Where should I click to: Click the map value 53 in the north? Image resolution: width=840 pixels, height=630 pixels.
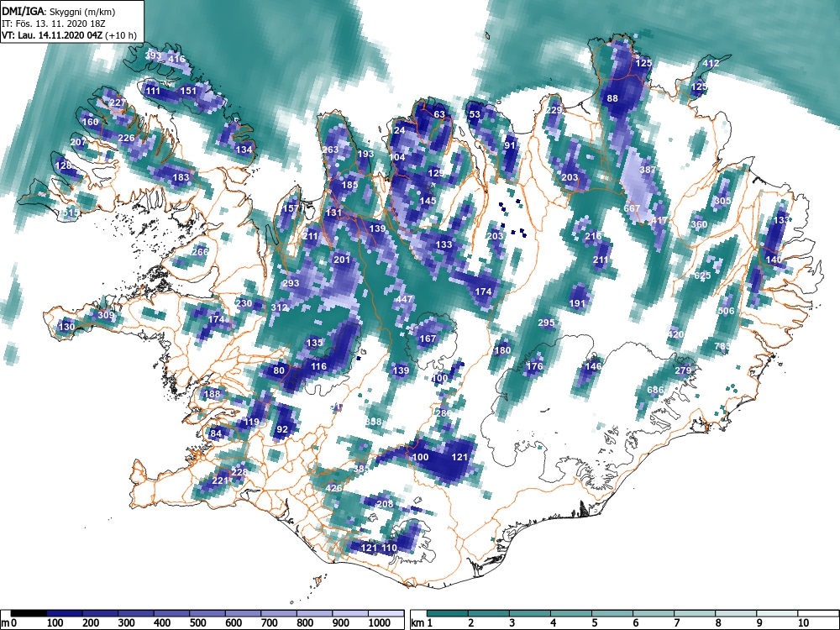pos(475,114)
